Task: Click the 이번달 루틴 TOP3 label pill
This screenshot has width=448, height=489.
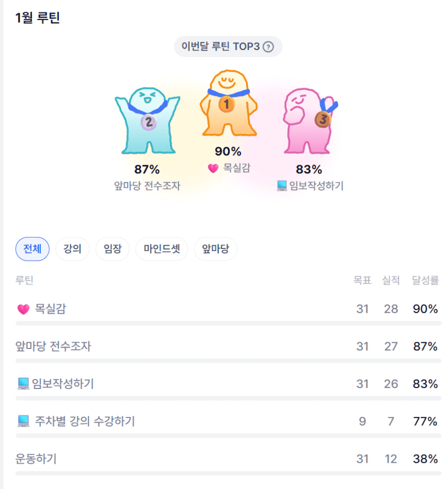Action: (x=221, y=47)
